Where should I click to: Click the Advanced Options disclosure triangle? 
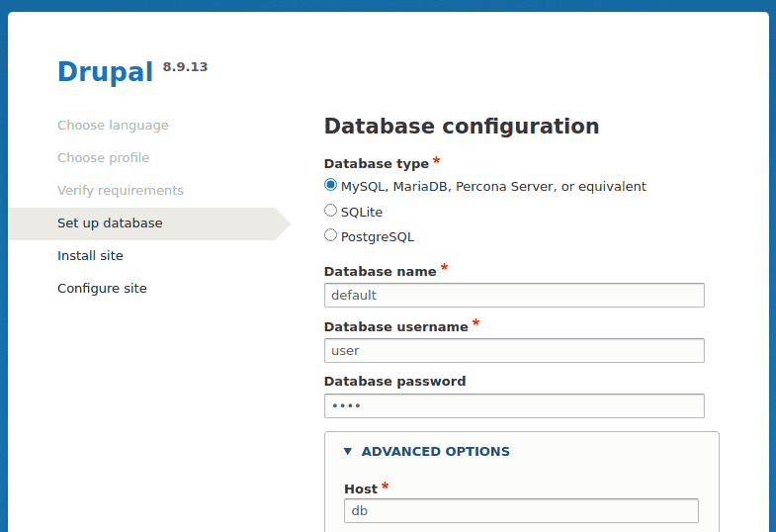click(348, 451)
